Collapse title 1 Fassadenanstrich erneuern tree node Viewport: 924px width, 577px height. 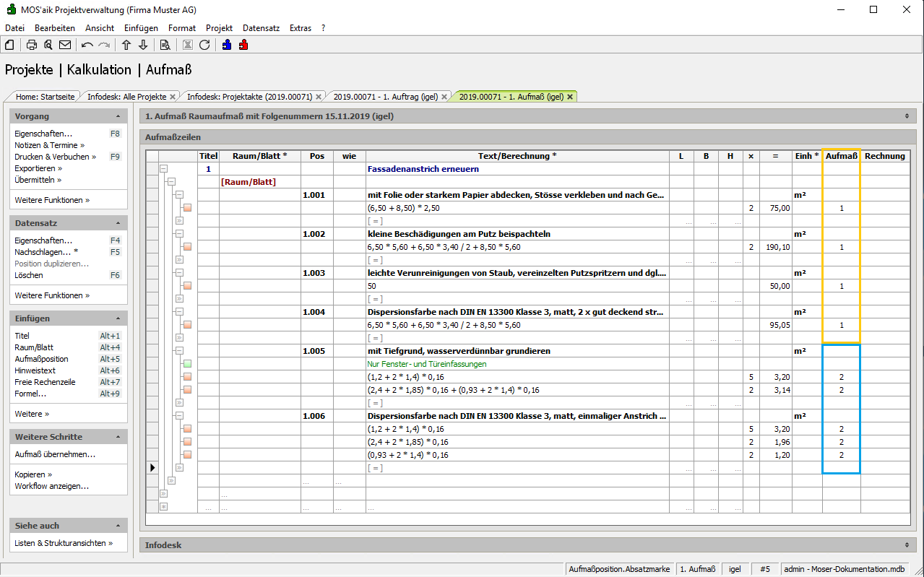(x=163, y=169)
